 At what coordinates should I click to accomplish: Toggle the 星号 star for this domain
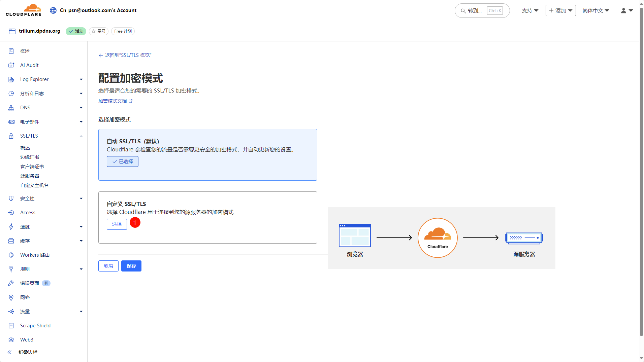99,31
